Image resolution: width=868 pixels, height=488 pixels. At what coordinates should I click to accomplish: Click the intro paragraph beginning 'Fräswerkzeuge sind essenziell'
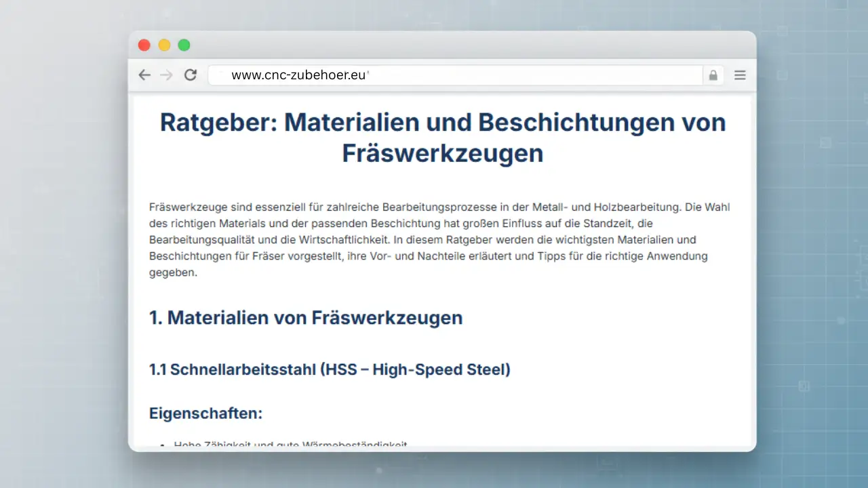pos(439,240)
